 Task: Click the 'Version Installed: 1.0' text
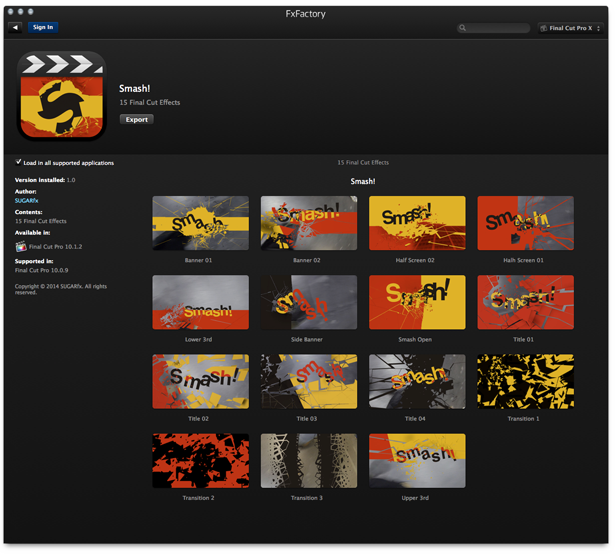(x=45, y=180)
